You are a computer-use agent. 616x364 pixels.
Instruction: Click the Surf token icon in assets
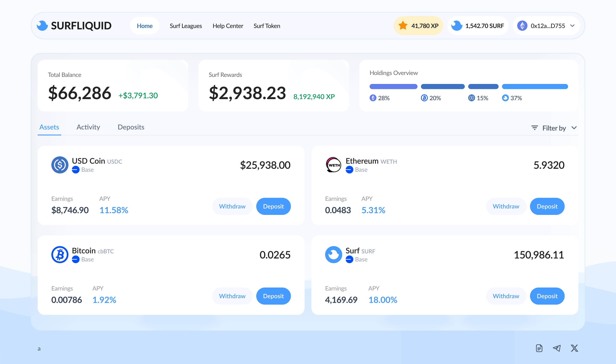(333, 255)
